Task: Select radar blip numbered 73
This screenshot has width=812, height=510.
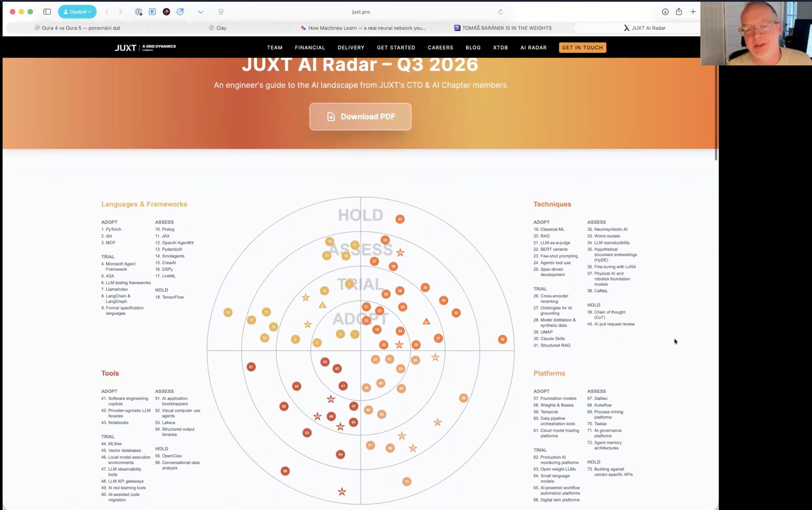Action: [x=406, y=482]
